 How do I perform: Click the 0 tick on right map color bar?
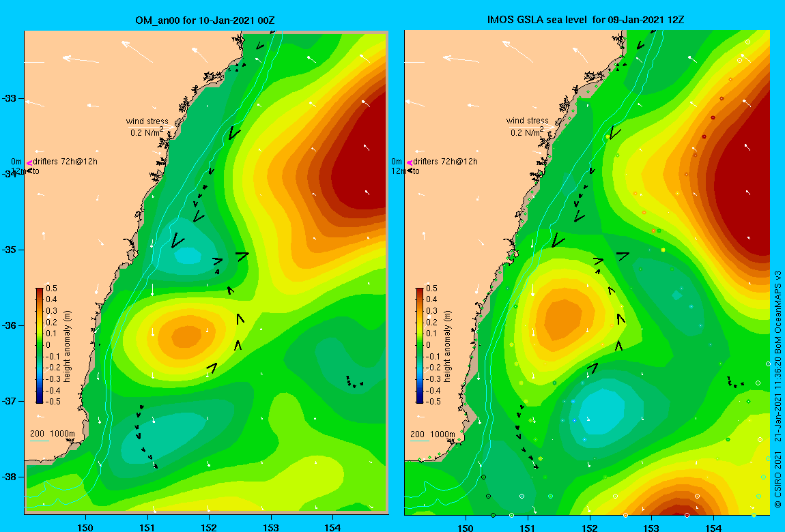429,345
